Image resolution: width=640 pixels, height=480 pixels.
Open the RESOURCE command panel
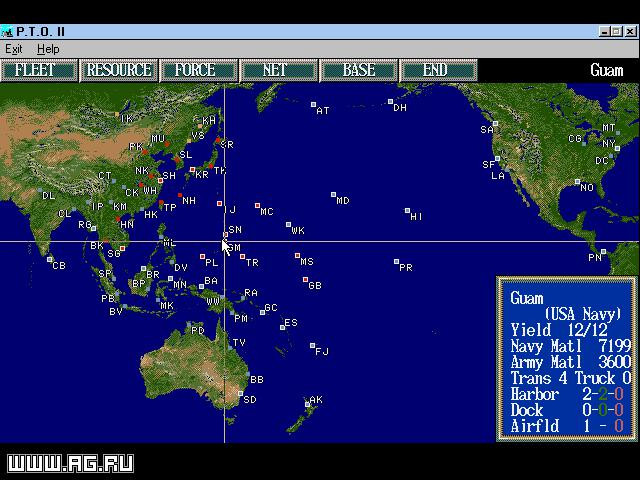point(119,70)
